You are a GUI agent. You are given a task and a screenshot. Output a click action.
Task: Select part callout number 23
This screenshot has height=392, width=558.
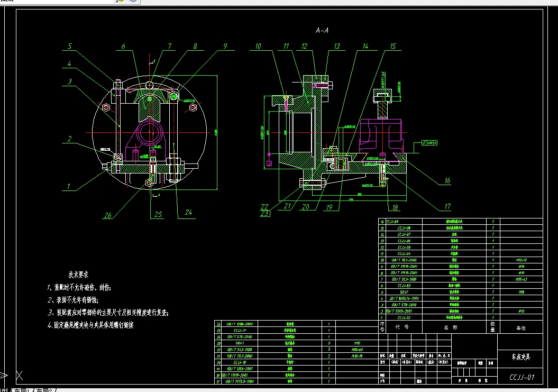[264, 213]
